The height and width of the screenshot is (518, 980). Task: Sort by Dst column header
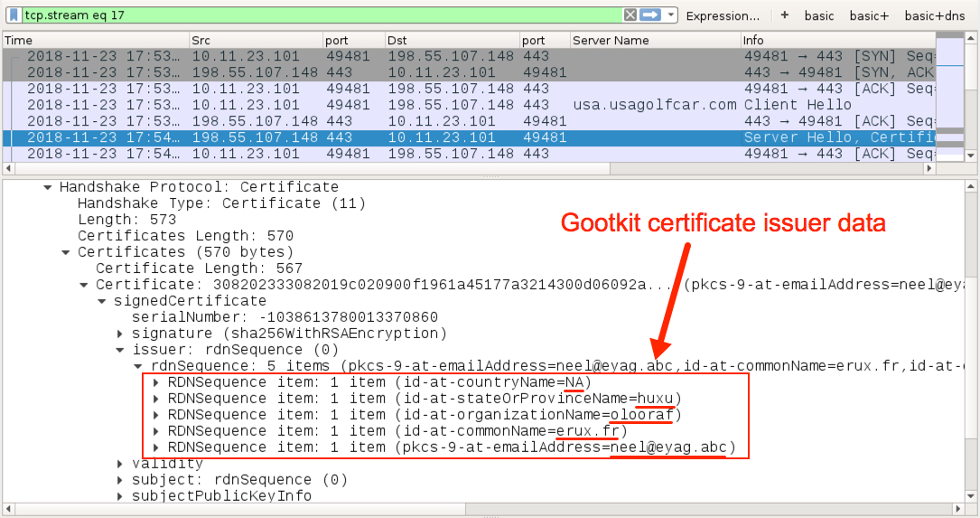pyautogui.click(x=452, y=40)
